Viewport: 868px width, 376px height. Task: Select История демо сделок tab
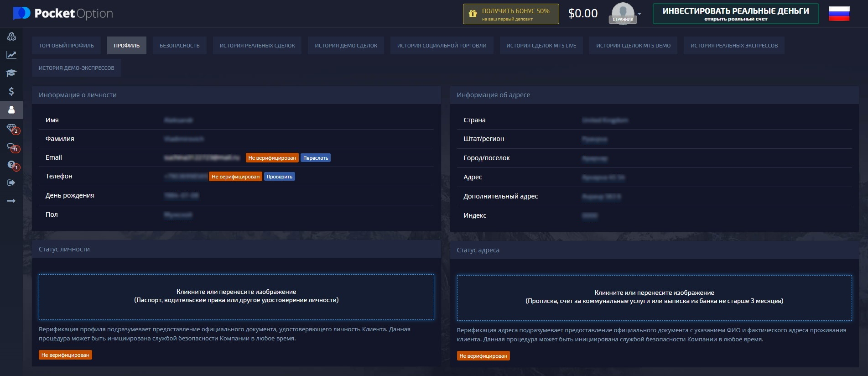point(346,46)
